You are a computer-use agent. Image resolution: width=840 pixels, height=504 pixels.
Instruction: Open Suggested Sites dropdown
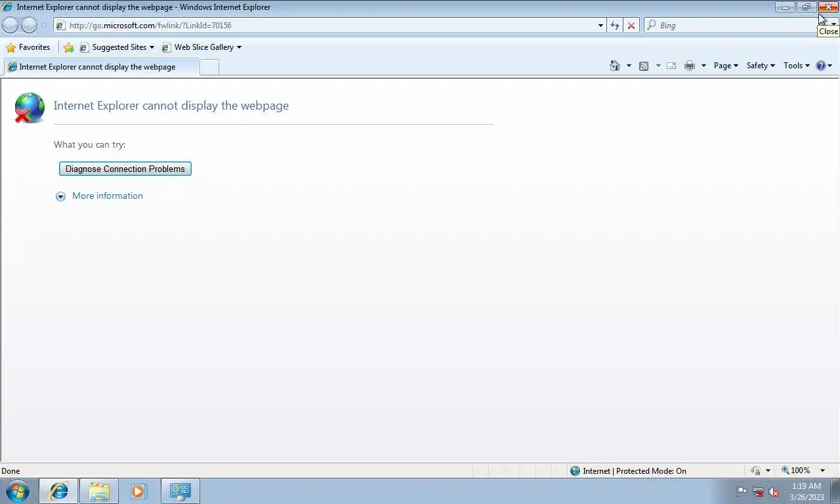[x=117, y=47]
